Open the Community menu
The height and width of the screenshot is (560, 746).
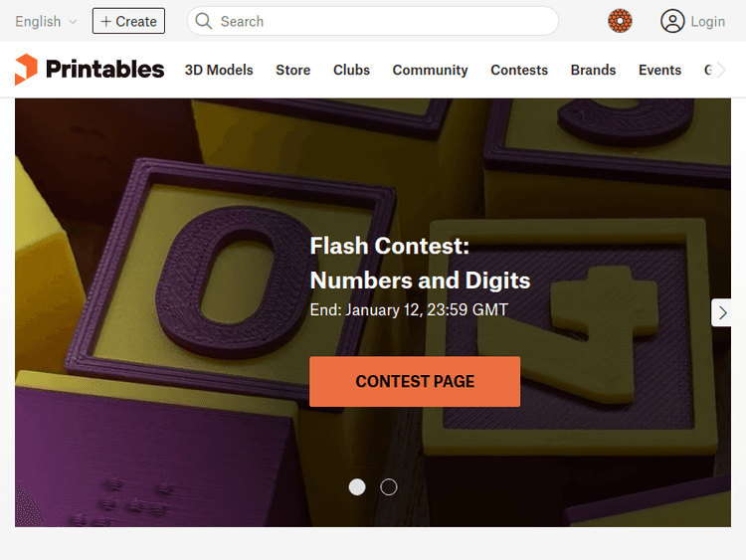(430, 70)
